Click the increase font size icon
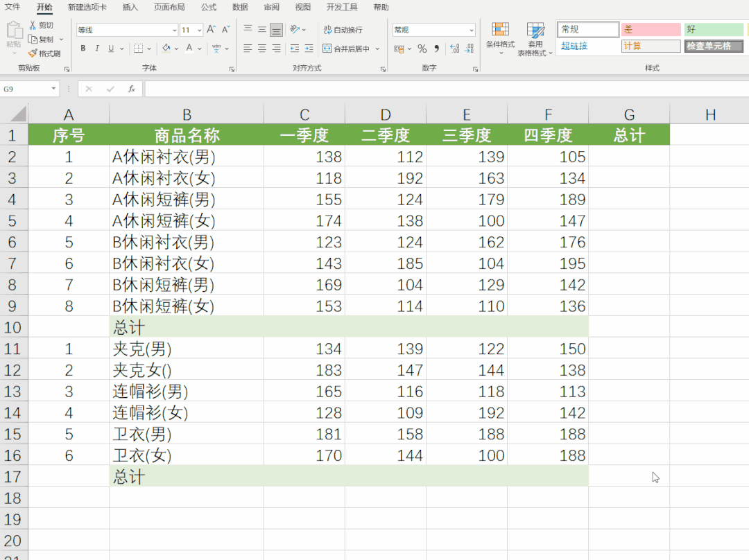Screen dimensions: 749x560 coord(211,30)
